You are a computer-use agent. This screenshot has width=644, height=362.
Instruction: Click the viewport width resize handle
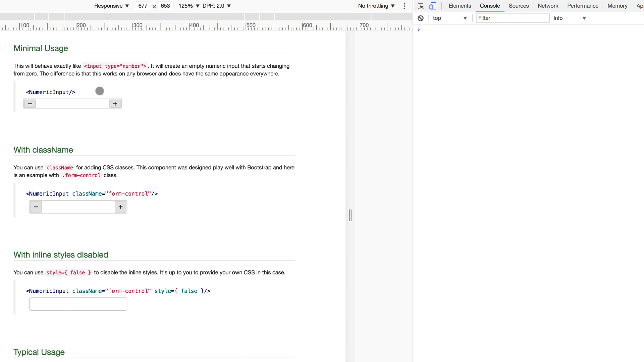tap(350, 215)
